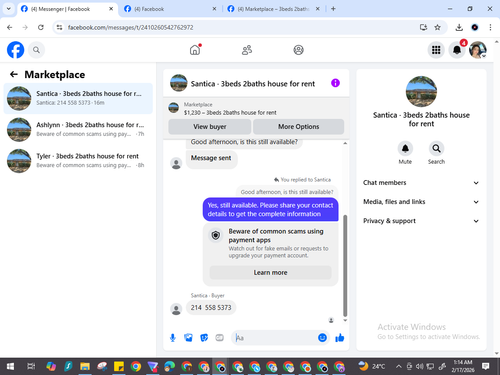Click the Chrome back arrow
The width and height of the screenshot is (500, 375).
click(x=10, y=27)
